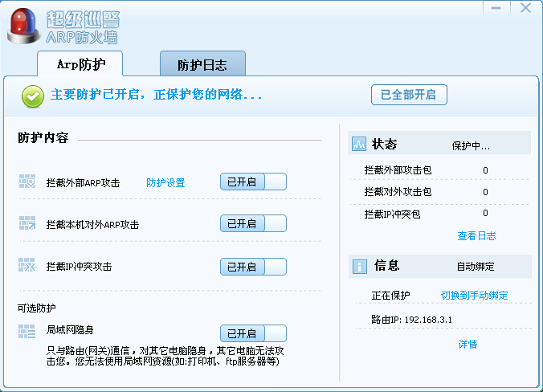Click the 局域网隐身 label
543x392 pixels.
pyautogui.click(x=70, y=329)
